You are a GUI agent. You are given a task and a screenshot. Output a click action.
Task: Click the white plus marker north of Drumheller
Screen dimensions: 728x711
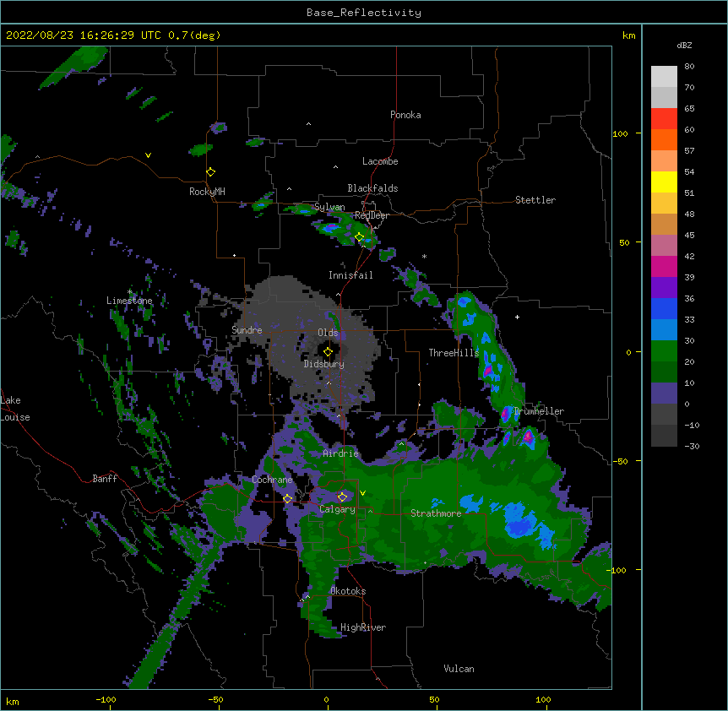517,317
